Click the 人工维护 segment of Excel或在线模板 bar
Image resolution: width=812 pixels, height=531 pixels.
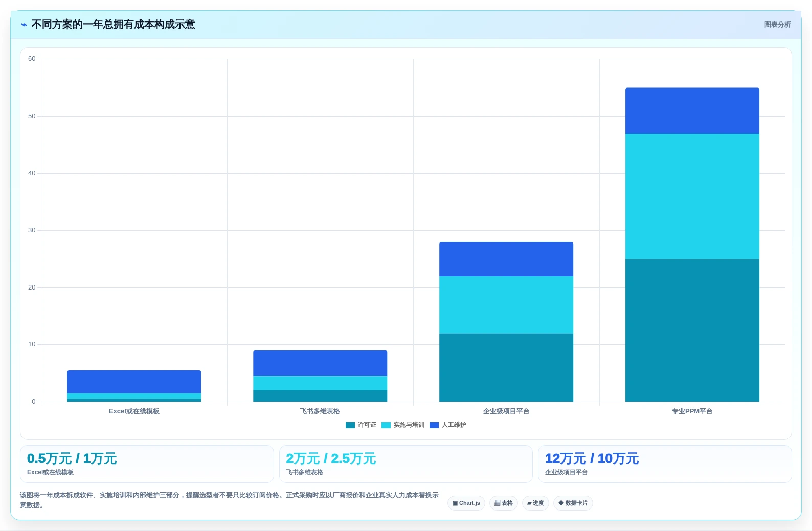point(134,382)
